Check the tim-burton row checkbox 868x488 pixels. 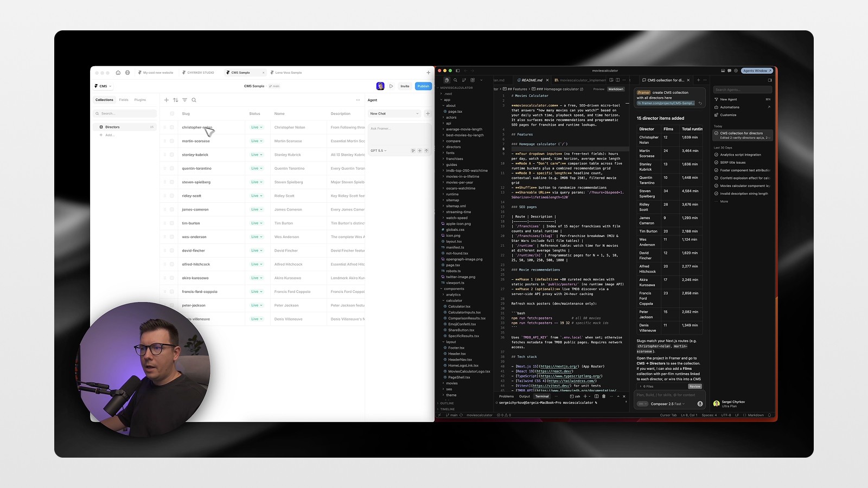172,223
